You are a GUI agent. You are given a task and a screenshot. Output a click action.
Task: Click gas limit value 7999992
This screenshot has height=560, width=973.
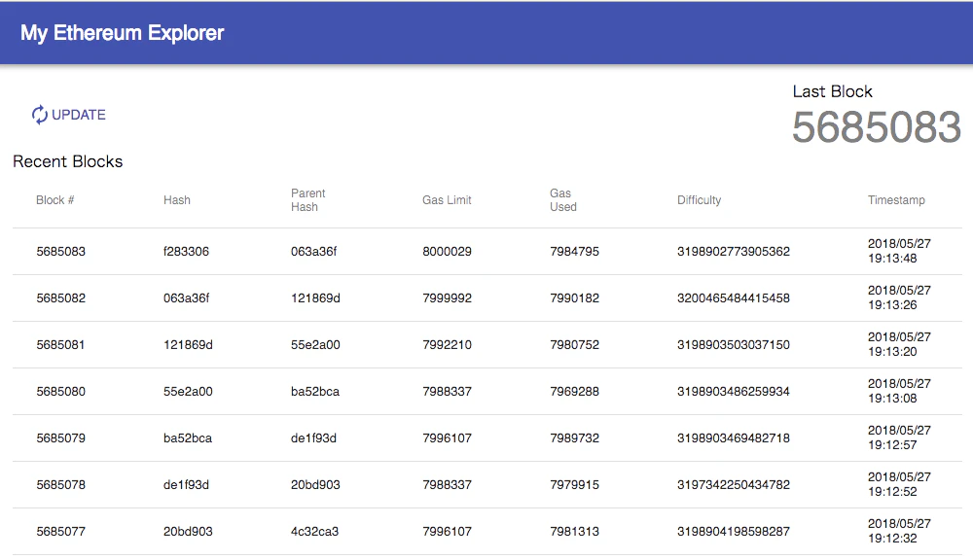447,297
